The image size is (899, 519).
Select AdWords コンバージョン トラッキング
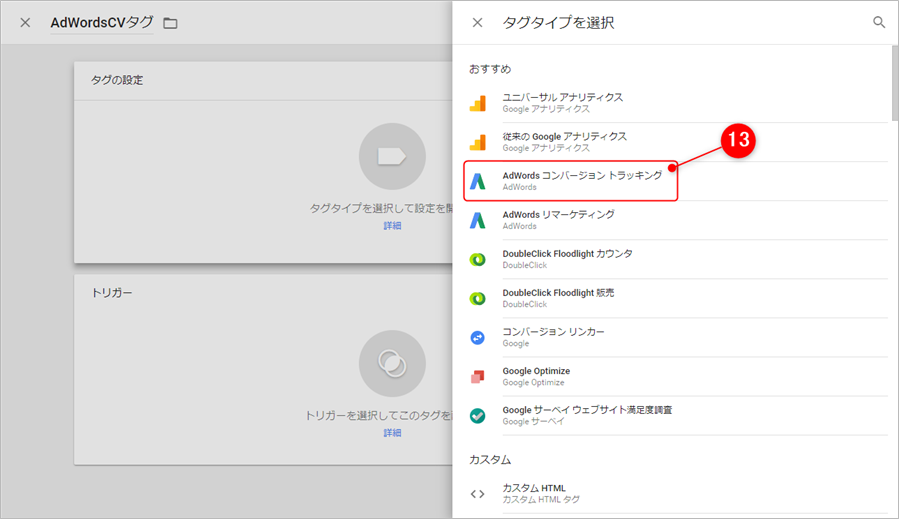[x=678, y=181]
